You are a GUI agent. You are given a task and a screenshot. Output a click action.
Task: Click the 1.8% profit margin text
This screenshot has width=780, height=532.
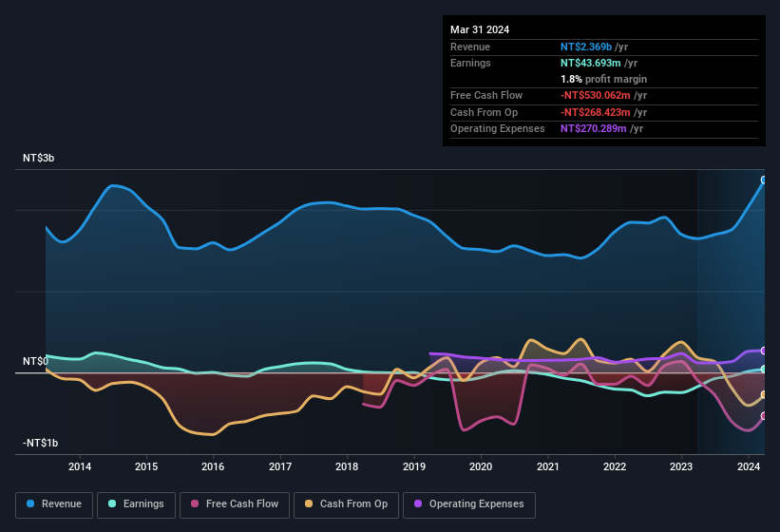(604, 80)
